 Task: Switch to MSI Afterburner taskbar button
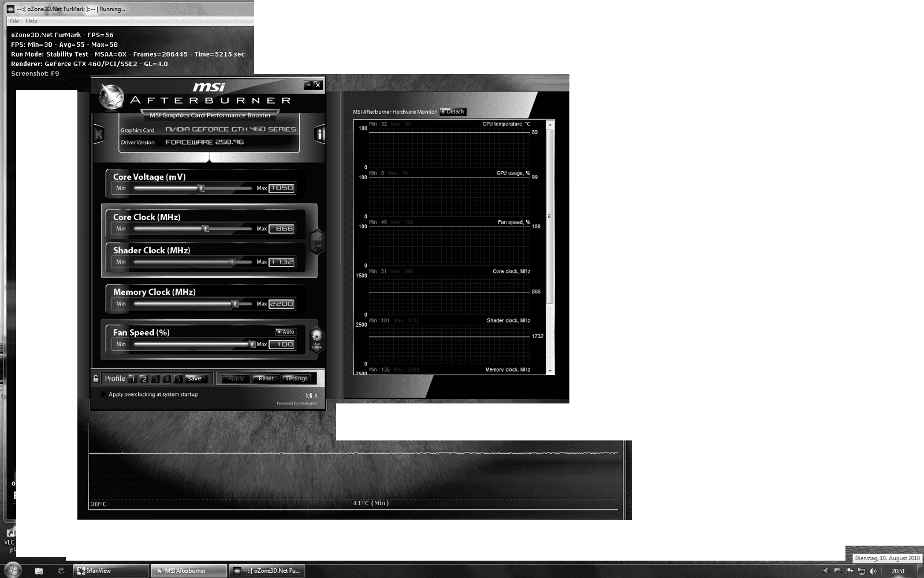(188, 570)
